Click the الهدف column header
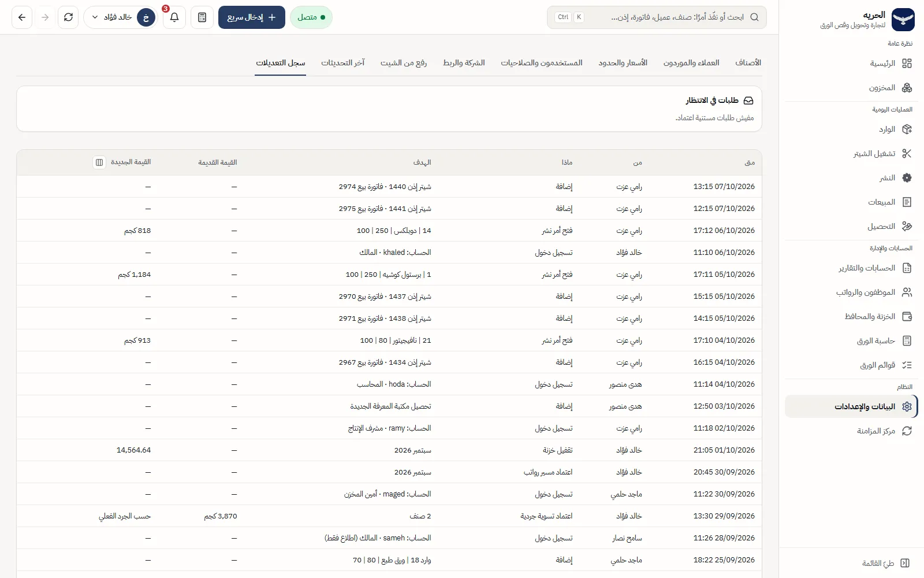The image size is (924, 578). 422,162
